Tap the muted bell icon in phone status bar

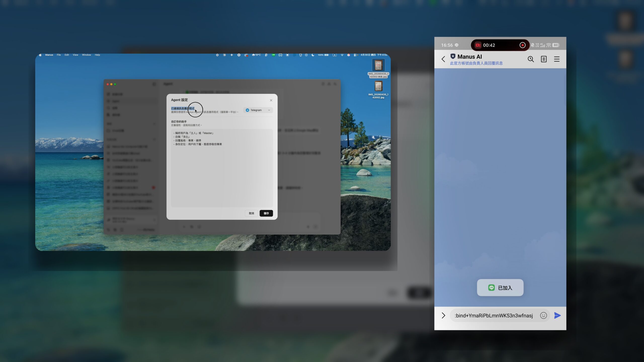click(532, 45)
